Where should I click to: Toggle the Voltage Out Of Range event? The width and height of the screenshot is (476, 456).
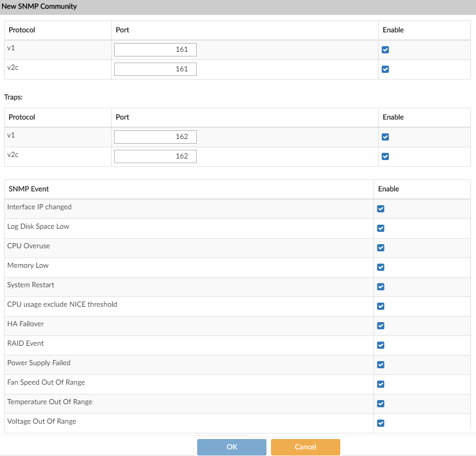(380, 423)
